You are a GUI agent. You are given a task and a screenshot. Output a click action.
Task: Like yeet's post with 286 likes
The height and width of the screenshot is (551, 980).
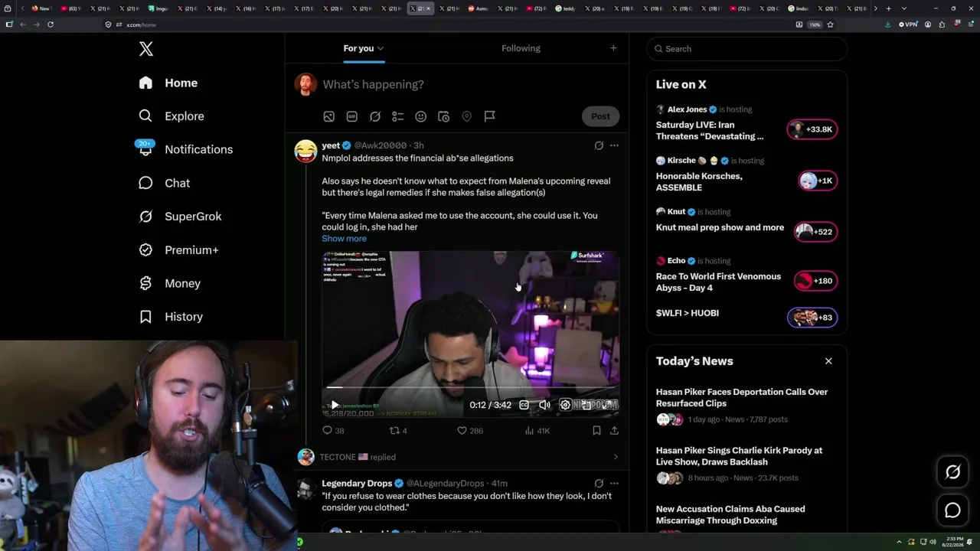tap(469, 431)
